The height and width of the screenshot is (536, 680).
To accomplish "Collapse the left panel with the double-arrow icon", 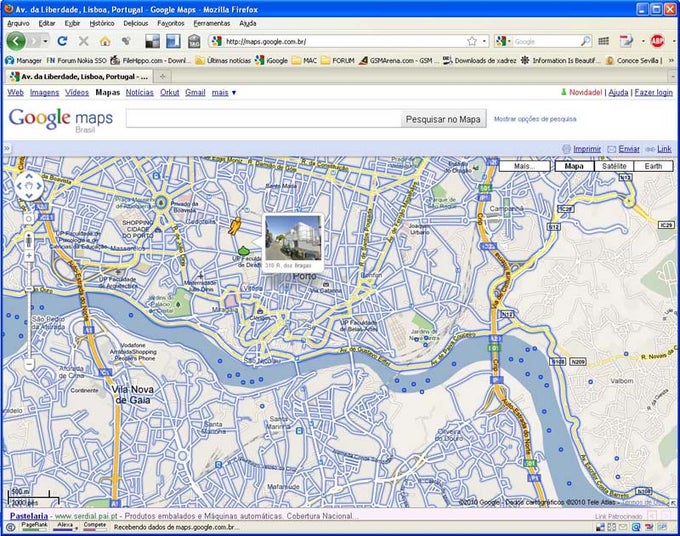I will (7, 148).
